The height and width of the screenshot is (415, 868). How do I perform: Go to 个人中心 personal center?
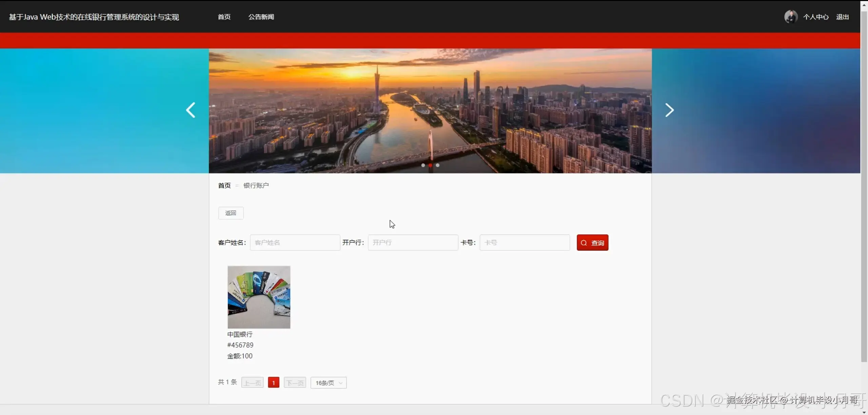click(815, 17)
